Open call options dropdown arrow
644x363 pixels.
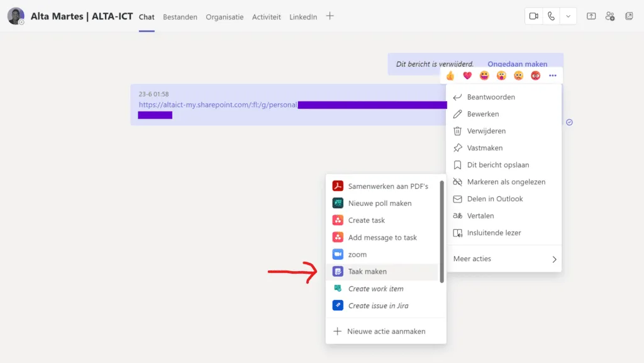569,16
